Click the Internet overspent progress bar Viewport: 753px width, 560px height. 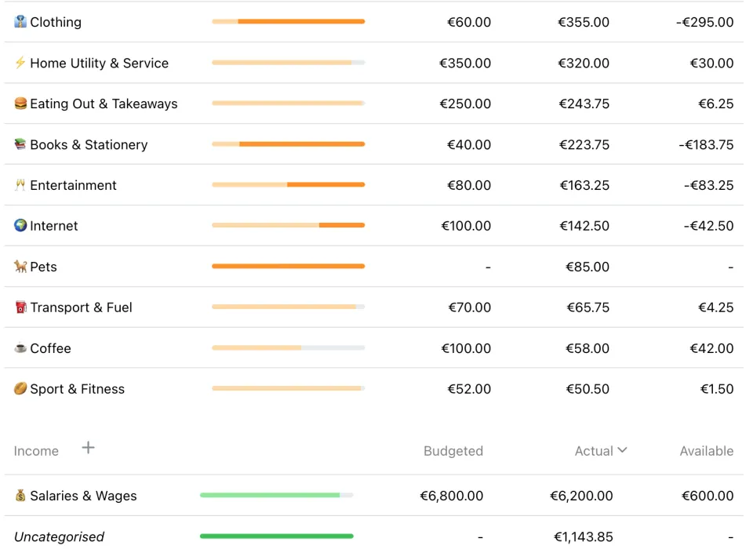click(288, 225)
